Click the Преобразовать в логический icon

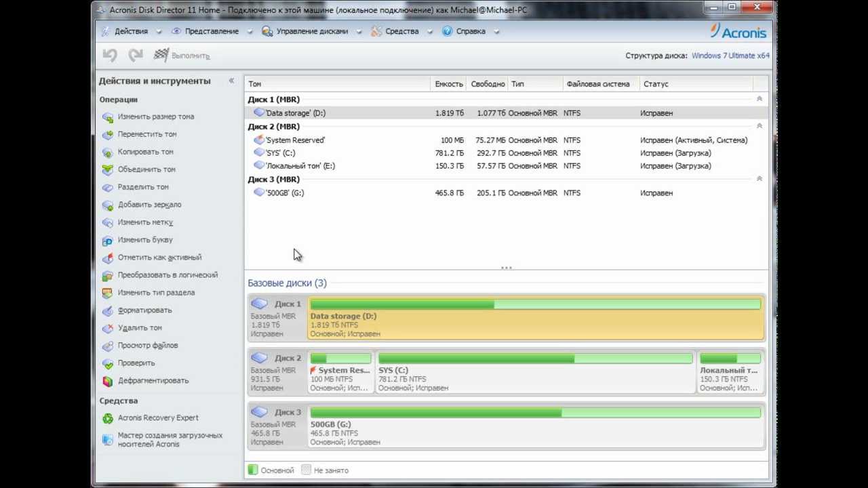(107, 275)
